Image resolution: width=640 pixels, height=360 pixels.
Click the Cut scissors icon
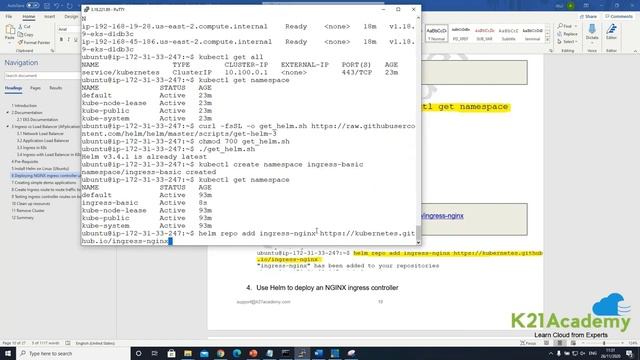tap(20, 27)
